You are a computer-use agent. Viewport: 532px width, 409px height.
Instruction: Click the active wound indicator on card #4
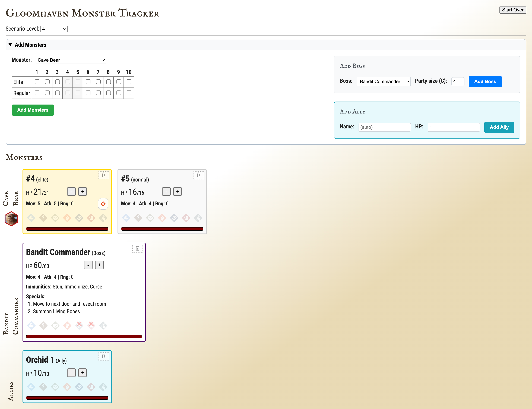[x=103, y=204]
